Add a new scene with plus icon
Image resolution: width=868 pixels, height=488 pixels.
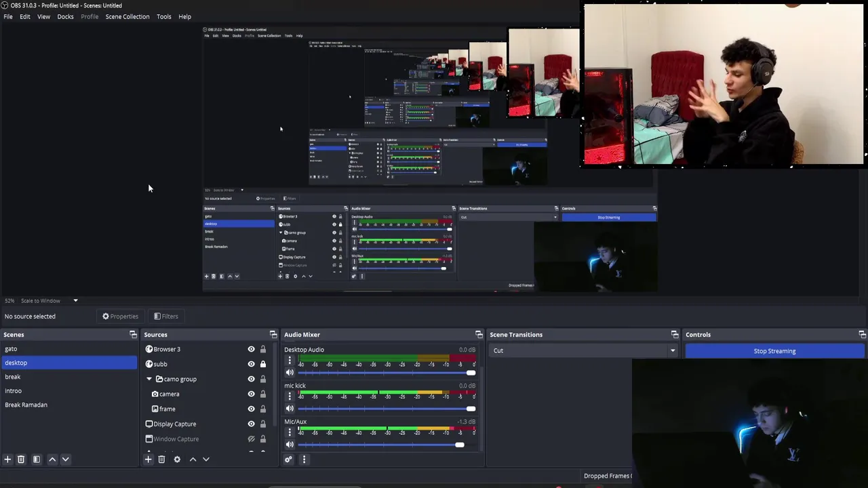pos(7,459)
